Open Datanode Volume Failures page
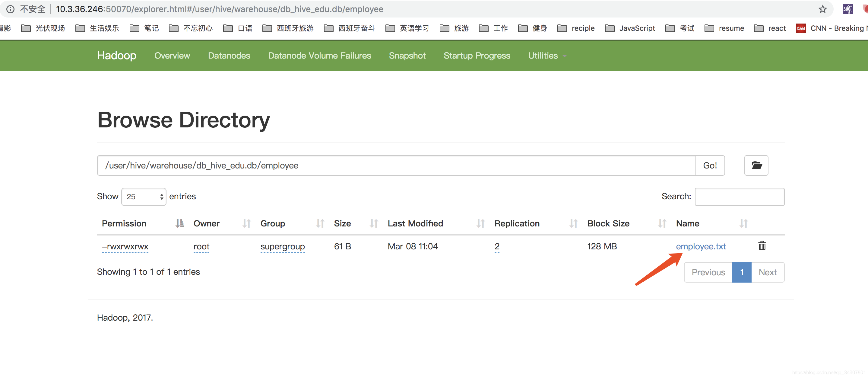 [319, 56]
